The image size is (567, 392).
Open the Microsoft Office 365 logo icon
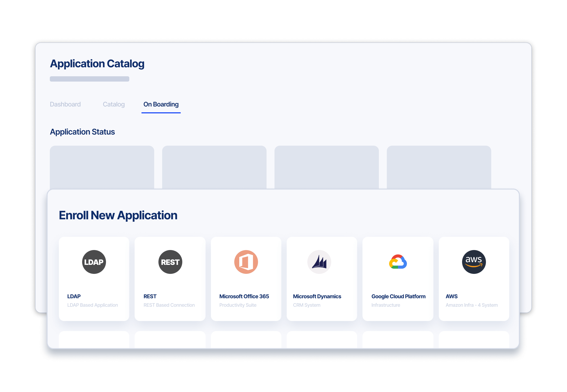point(246,262)
